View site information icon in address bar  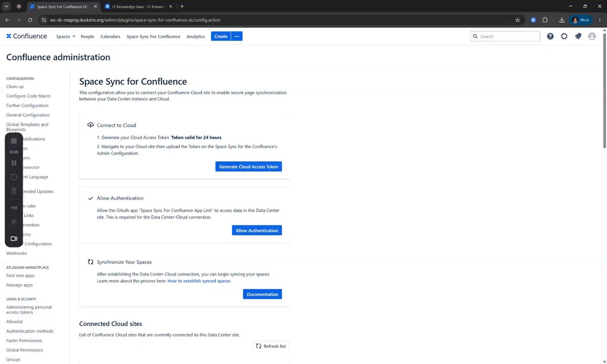coord(45,20)
